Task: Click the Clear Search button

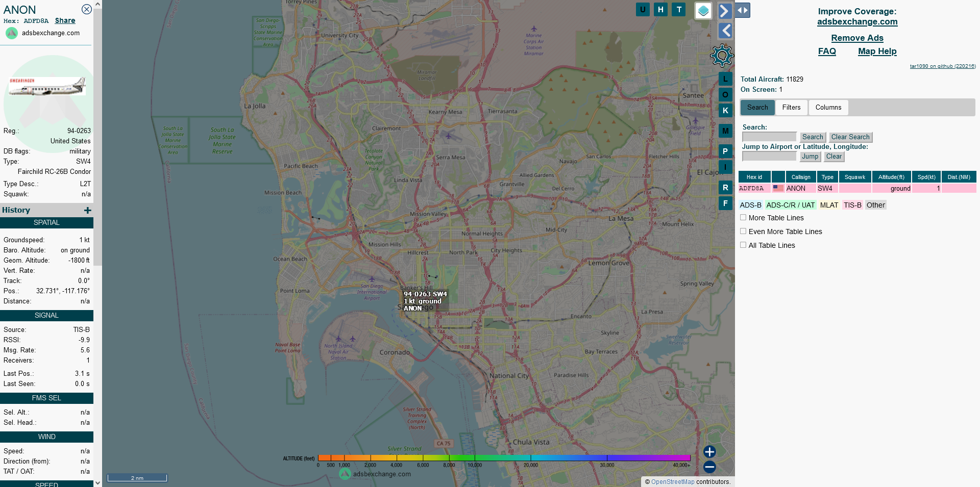Action: [850, 137]
